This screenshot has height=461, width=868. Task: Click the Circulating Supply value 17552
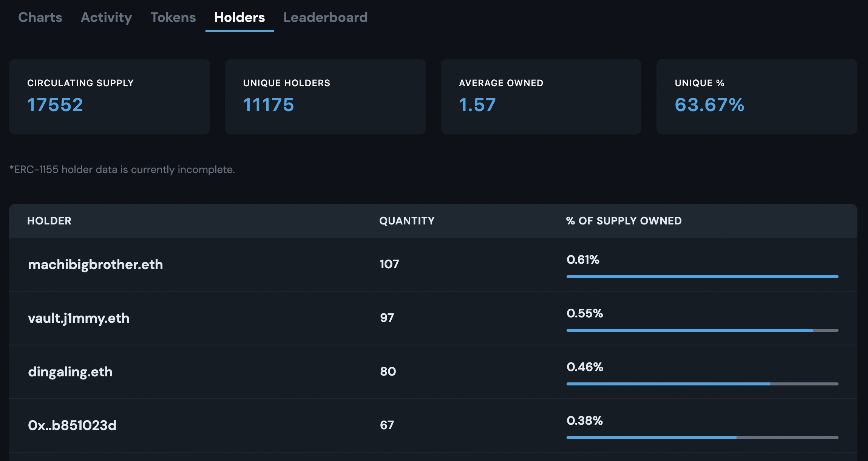[x=55, y=105]
